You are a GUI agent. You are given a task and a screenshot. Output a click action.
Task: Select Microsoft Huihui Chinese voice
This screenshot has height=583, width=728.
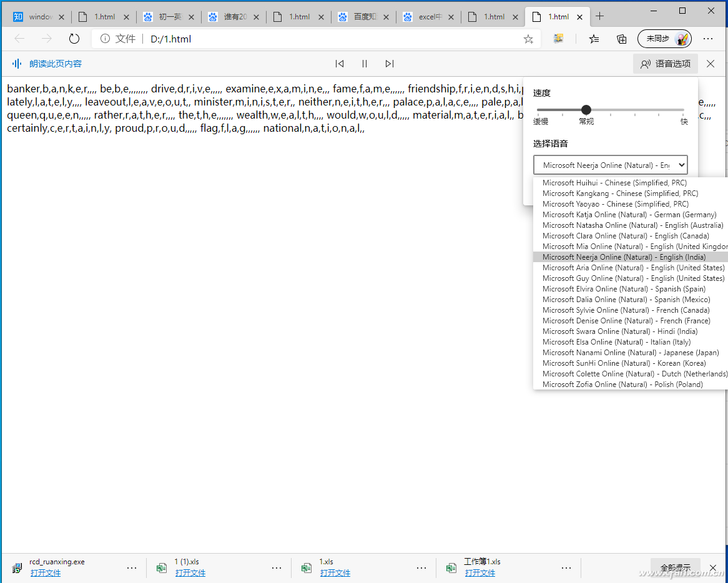pos(631,183)
